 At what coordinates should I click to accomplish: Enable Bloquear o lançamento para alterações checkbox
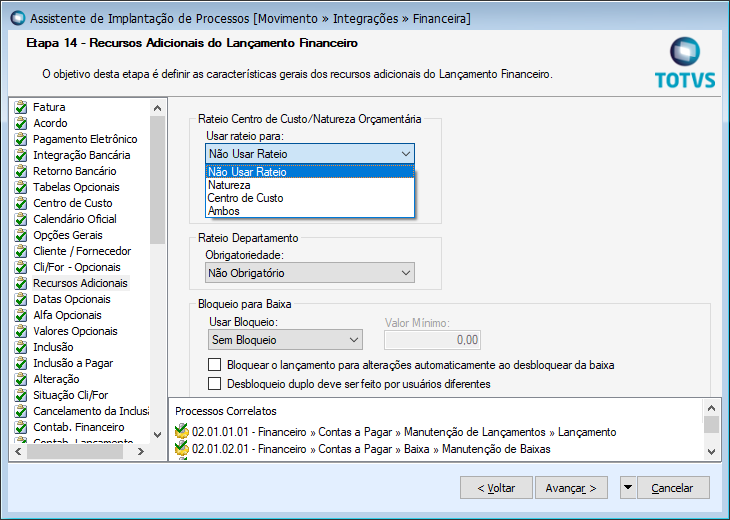coord(214,365)
